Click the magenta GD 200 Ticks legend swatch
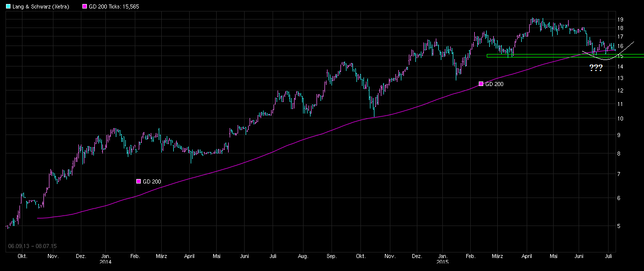The image size is (644, 271). pyautogui.click(x=84, y=7)
